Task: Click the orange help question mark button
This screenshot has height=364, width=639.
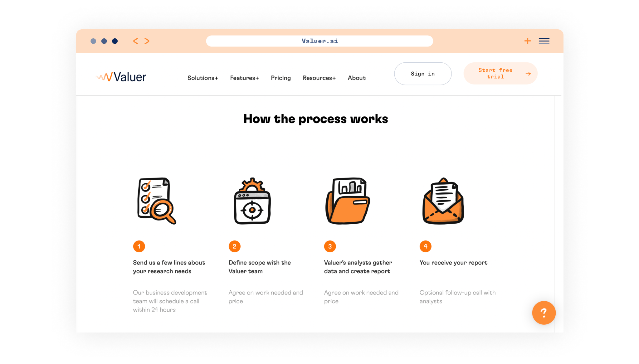Action: pyautogui.click(x=544, y=313)
